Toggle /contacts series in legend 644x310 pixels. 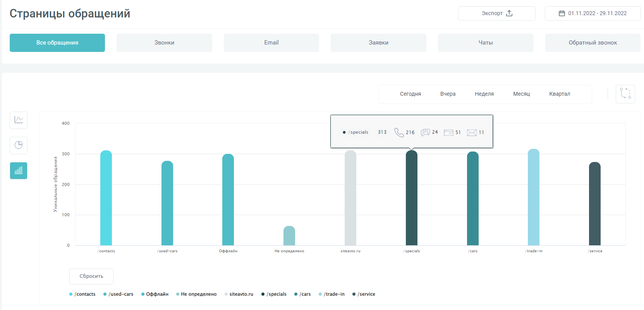(82, 294)
